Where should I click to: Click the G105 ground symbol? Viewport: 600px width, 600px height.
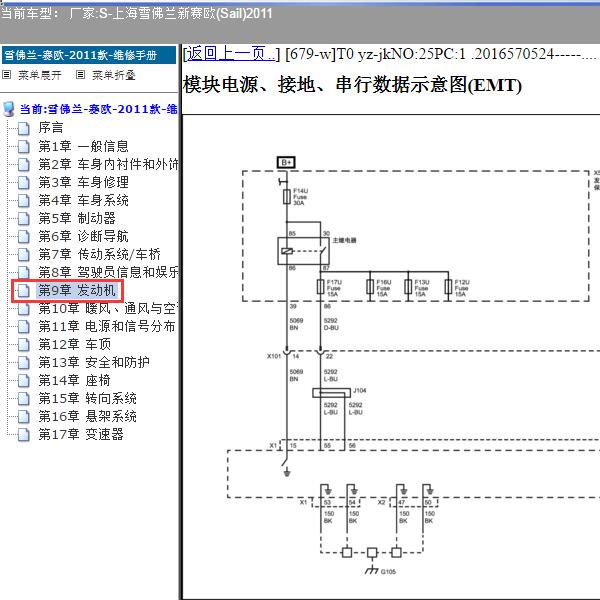[372, 570]
